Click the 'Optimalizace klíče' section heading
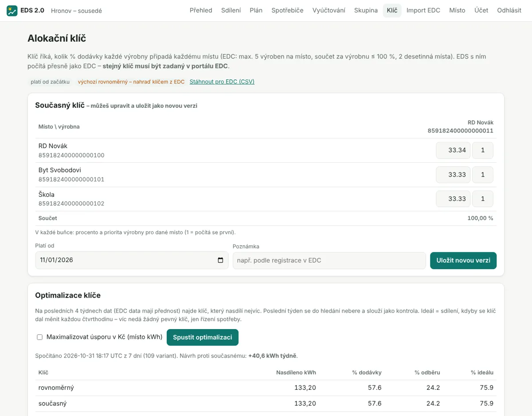 click(x=68, y=295)
